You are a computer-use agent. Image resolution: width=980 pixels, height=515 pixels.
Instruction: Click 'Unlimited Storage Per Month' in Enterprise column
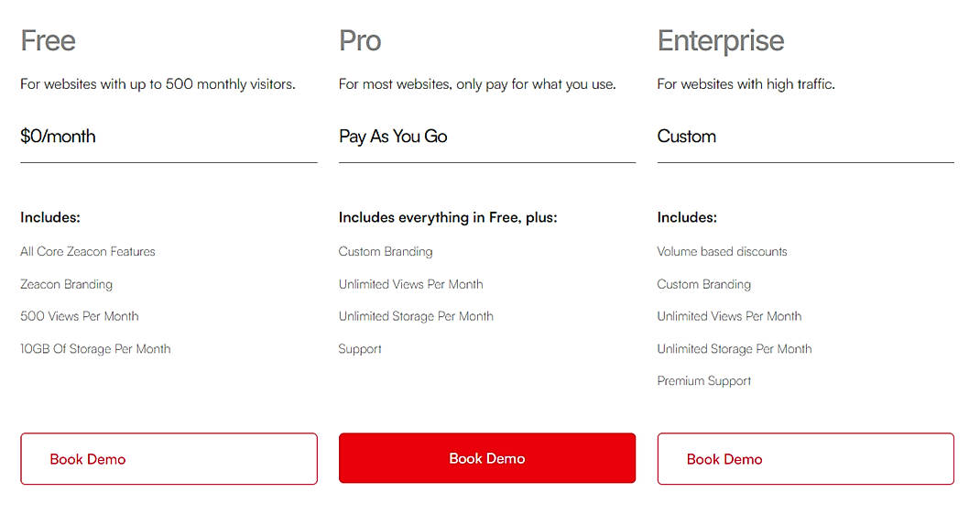coord(735,349)
